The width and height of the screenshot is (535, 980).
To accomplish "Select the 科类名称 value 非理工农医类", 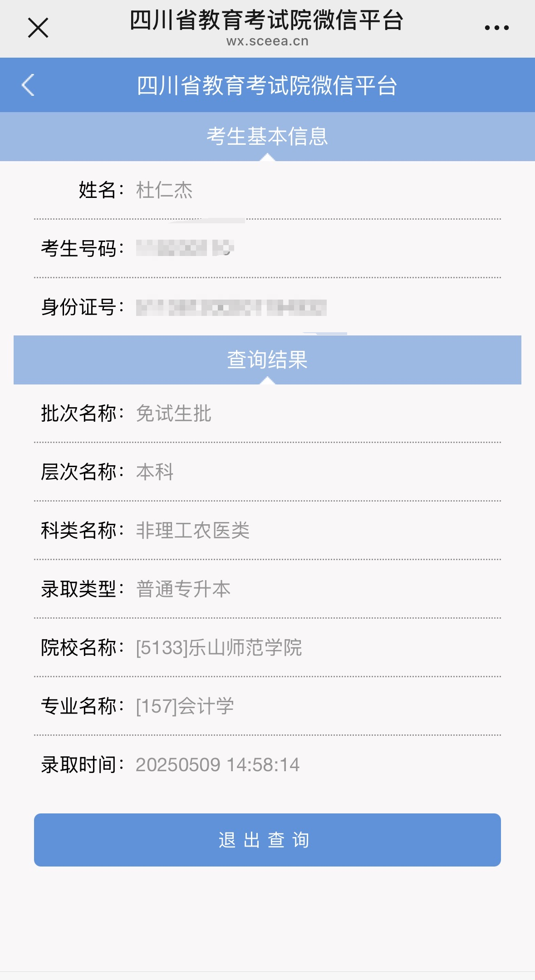I will coord(193,531).
